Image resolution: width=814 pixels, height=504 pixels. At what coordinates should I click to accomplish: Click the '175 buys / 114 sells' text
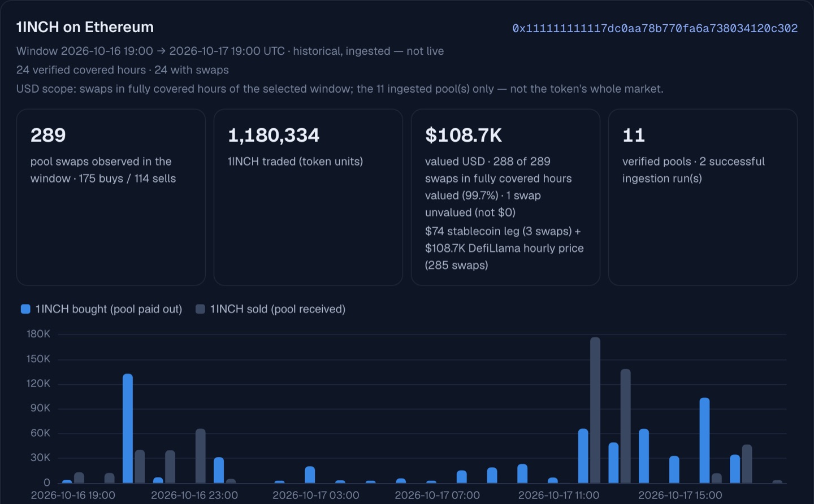point(127,179)
